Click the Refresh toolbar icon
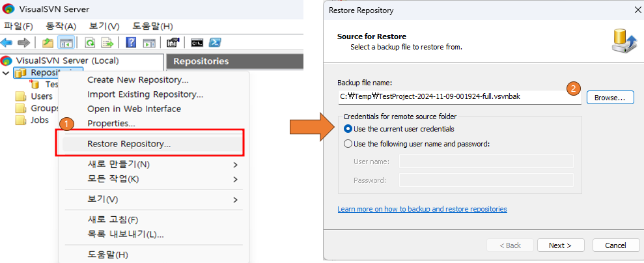The height and width of the screenshot is (263, 644). tap(90, 42)
